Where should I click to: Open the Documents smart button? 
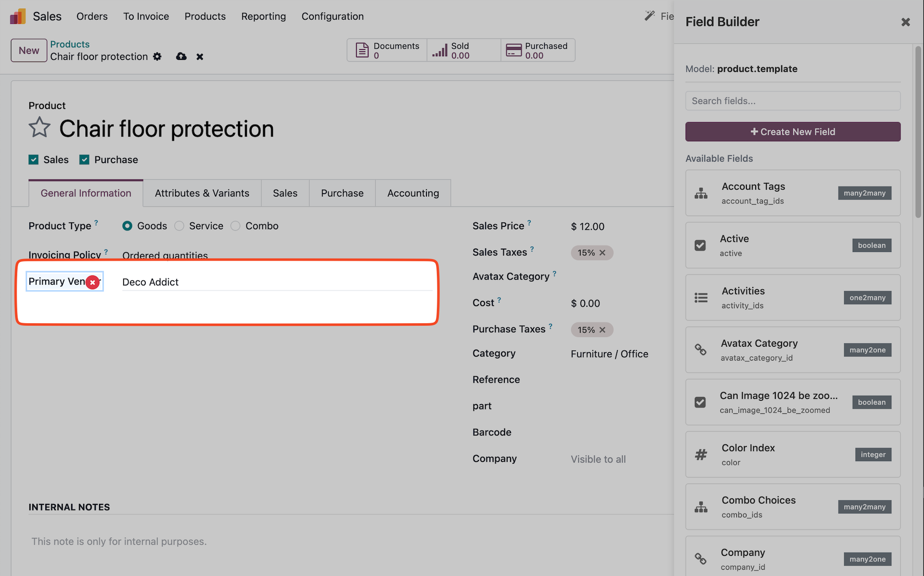[x=387, y=50]
